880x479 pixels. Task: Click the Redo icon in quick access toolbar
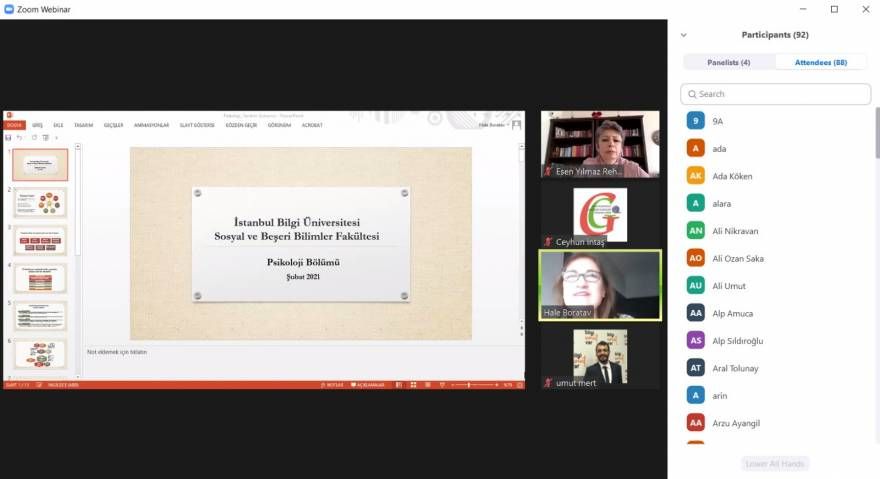pos(34,138)
